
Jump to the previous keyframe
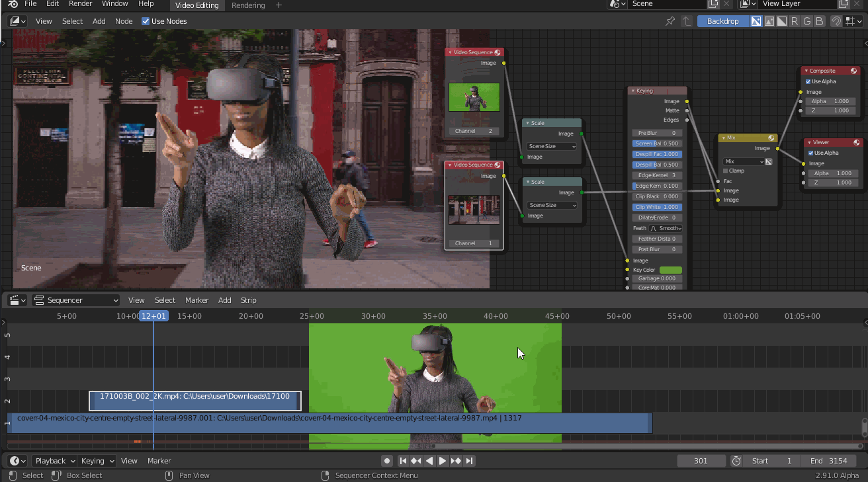416,461
